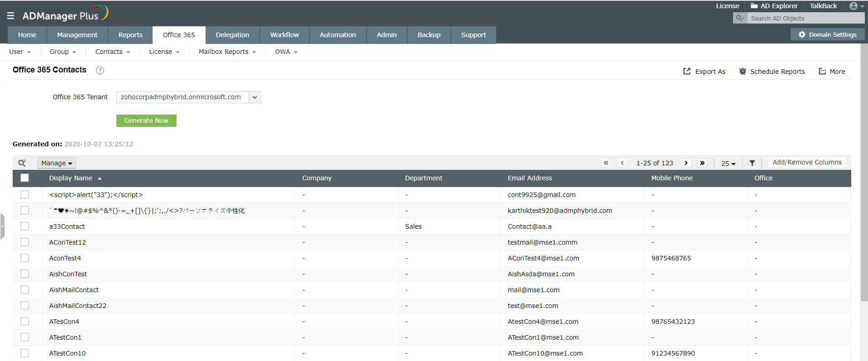868x361 pixels.
Task: Open help for Office 365 Contacts
Action: [100, 70]
